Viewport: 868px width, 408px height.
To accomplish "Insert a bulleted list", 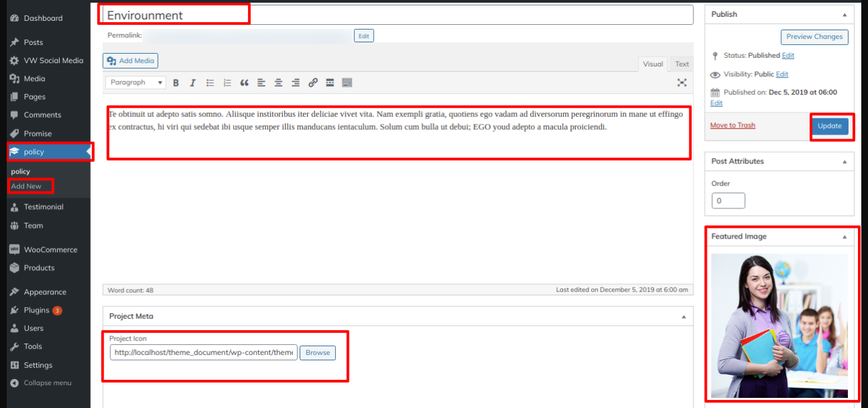I will (x=210, y=83).
